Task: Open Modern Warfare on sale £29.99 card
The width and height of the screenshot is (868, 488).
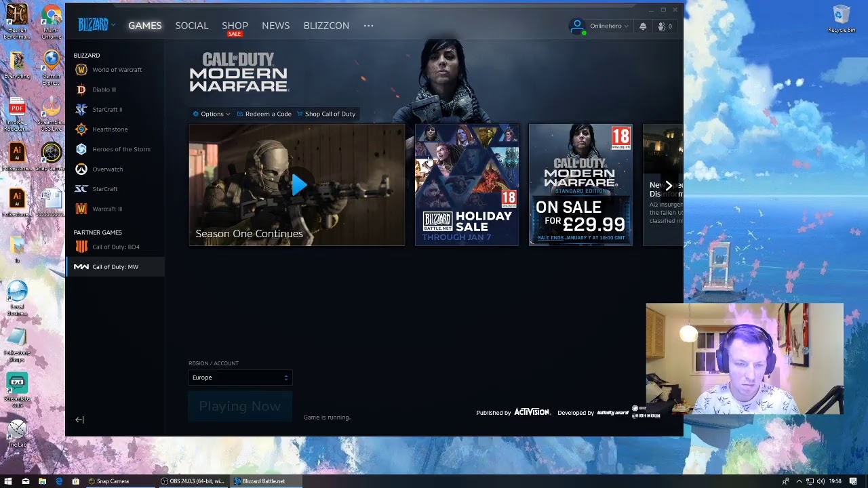Action: coord(580,184)
